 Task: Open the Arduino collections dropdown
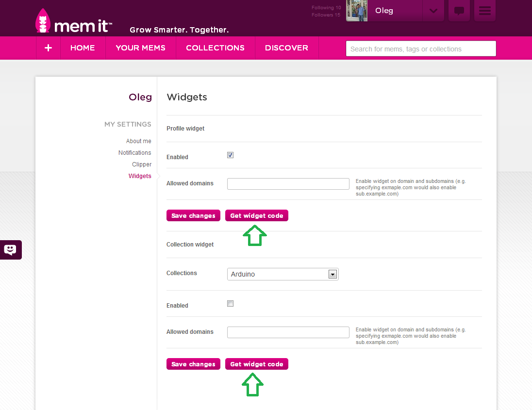(x=283, y=274)
